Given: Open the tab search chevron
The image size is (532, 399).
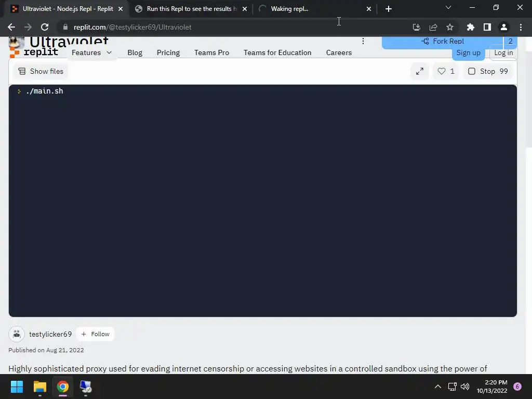Looking at the screenshot, I should pos(448,7).
